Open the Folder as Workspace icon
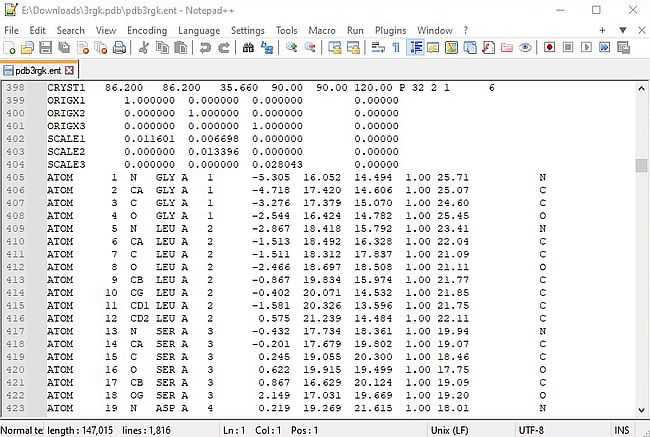The width and height of the screenshot is (650, 437). 507,48
